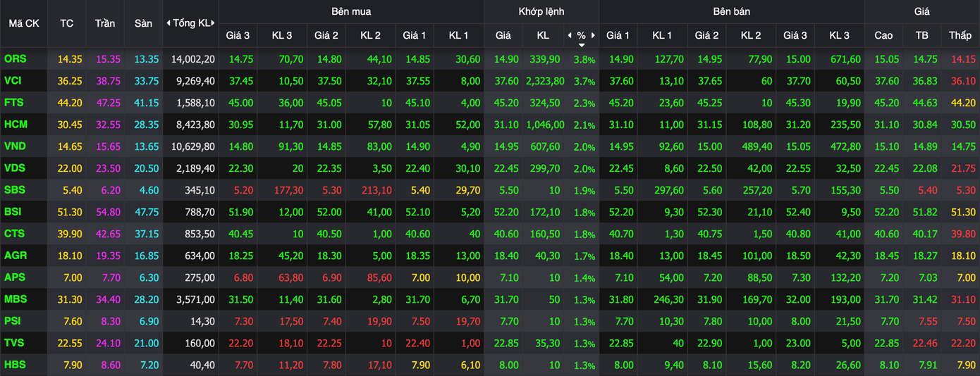This screenshot has height=376, width=980.
Task: Click ORS matched price 14.90
Action: [x=503, y=59]
